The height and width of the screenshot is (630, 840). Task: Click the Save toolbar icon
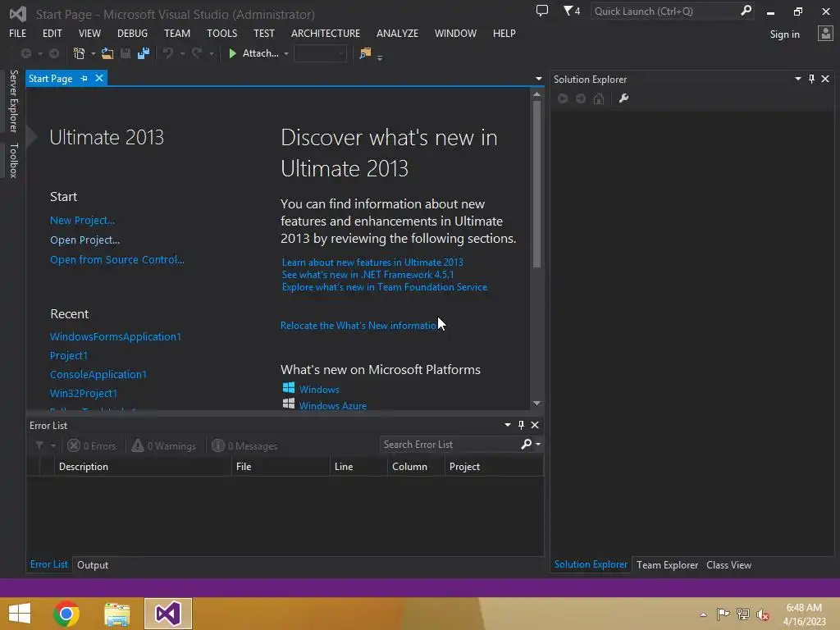tap(126, 53)
